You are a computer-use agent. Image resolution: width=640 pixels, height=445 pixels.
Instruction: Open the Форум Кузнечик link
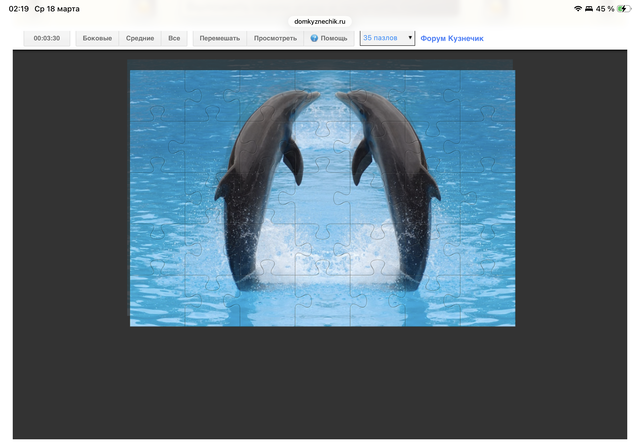point(451,38)
